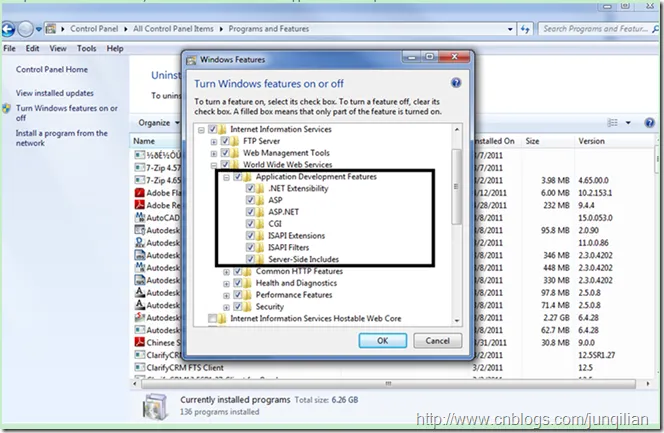This screenshot has width=664, height=433.
Task: Check Internet Information Services Hostable Web Core
Action: click(212, 318)
